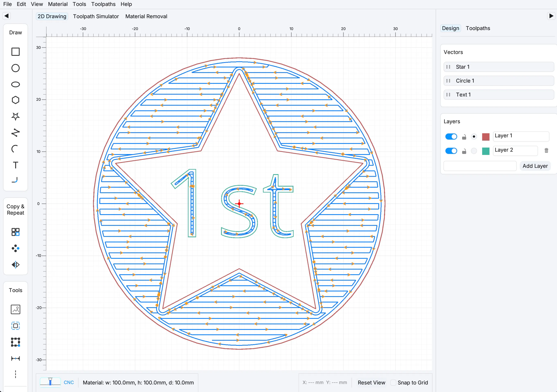Grab the Star 1 drag handle
The width and height of the screenshot is (557, 392).
pyautogui.click(x=448, y=67)
